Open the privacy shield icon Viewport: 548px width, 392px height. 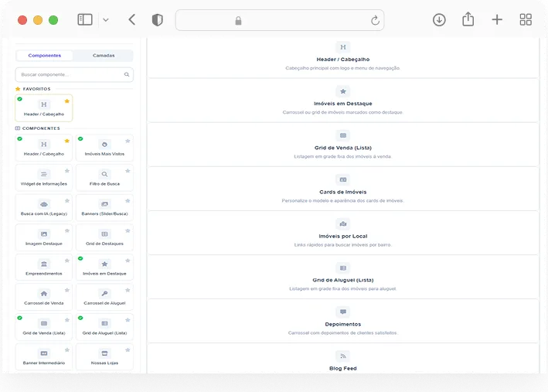[x=157, y=20]
